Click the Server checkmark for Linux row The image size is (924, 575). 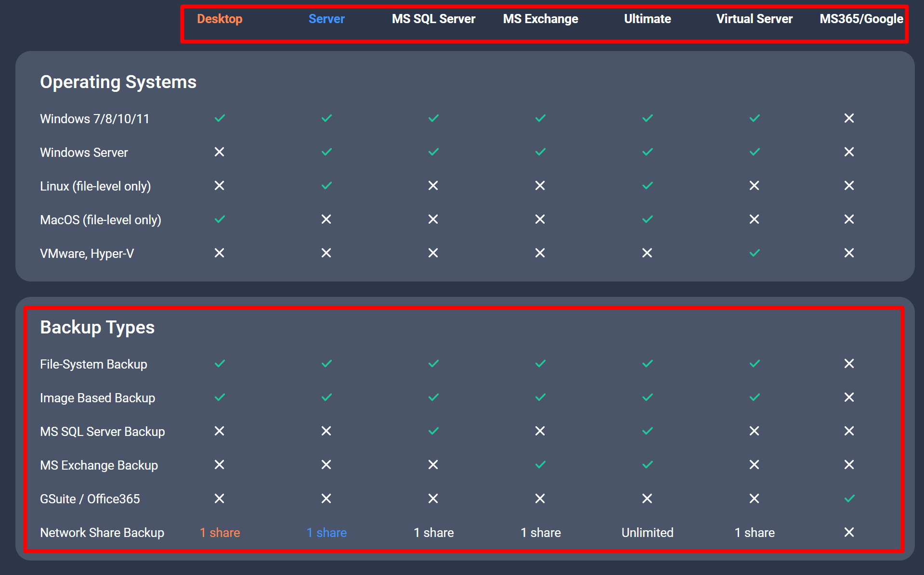[326, 185]
